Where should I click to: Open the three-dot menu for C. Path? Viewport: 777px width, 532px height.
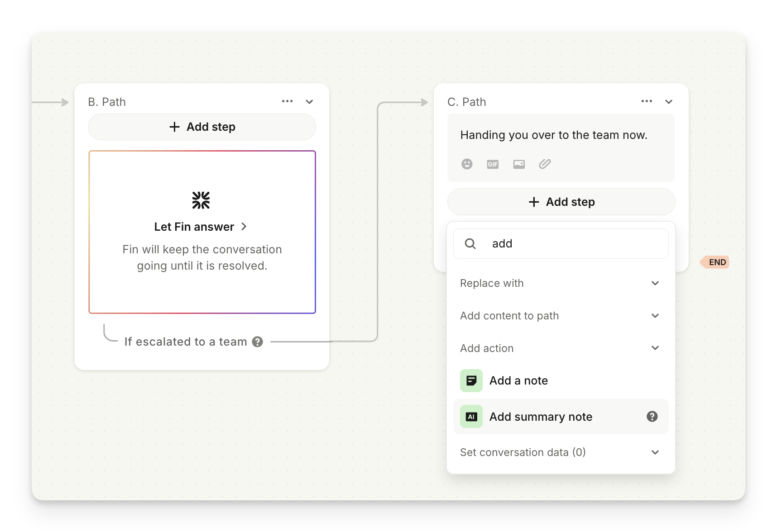[647, 101]
